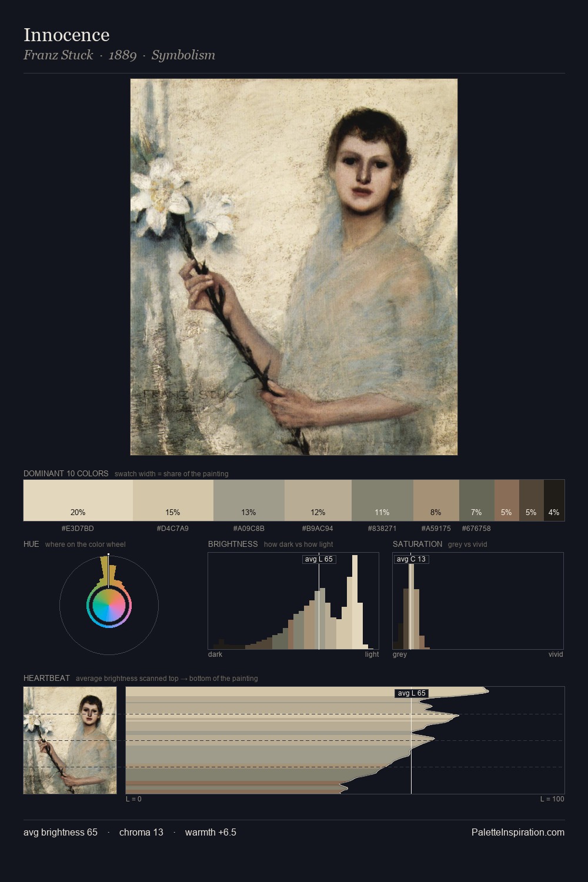This screenshot has width=588, height=882.
Task: Click the small heartbeat painting thumbnail
Action: 70,740
